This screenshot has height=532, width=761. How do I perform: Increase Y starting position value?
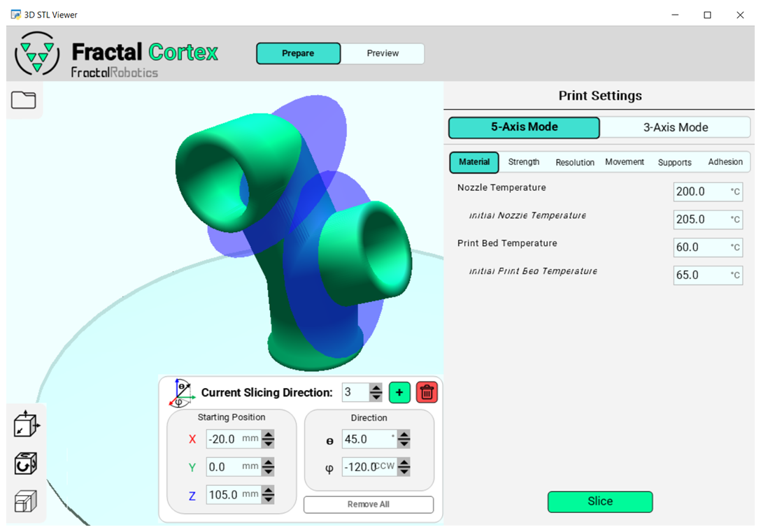(x=268, y=462)
